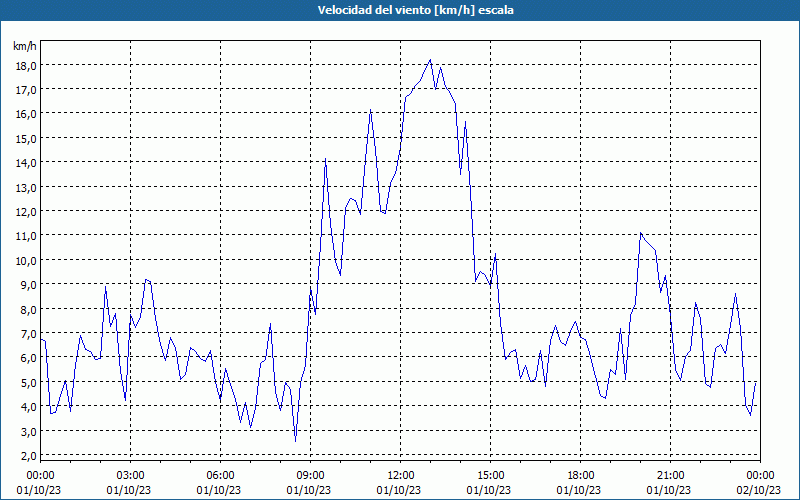The width and height of the screenshot is (800, 500).
Task: Click on the '3,0' axis value
Action: click(28, 432)
